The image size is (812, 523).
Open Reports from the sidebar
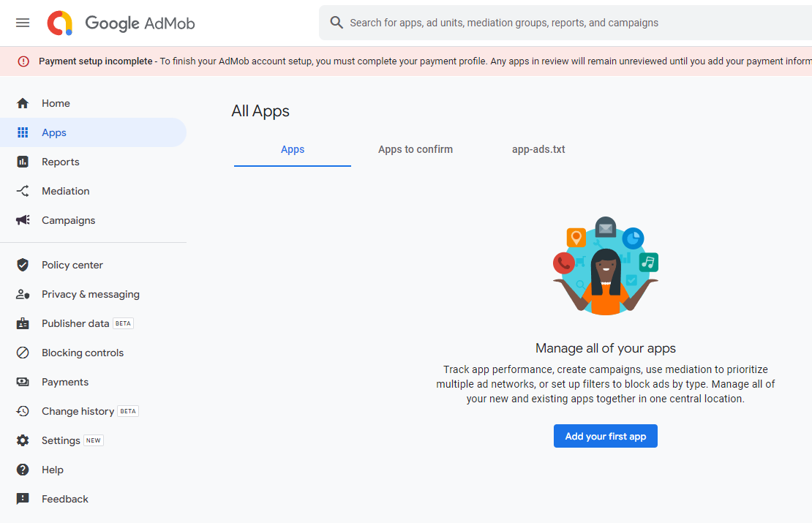pyautogui.click(x=93, y=162)
